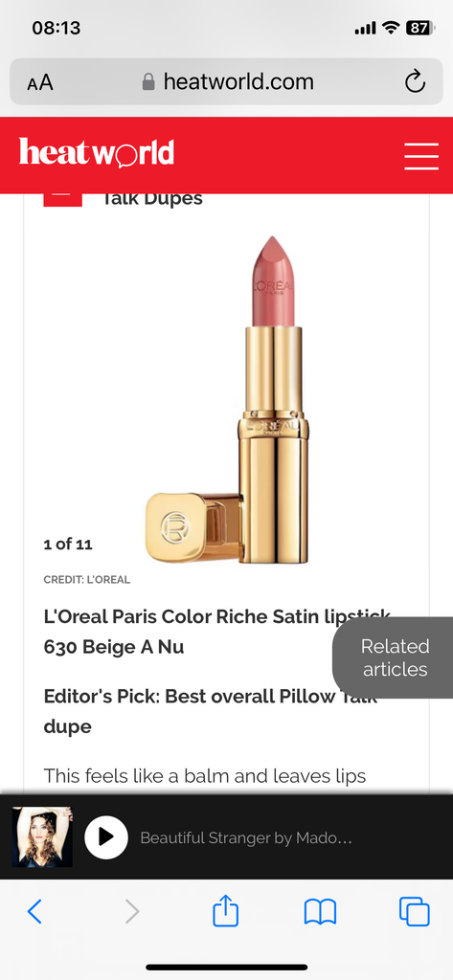Open Safari bookmarks book icon
The image size is (453, 980).
pyautogui.click(x=320, y=912)
